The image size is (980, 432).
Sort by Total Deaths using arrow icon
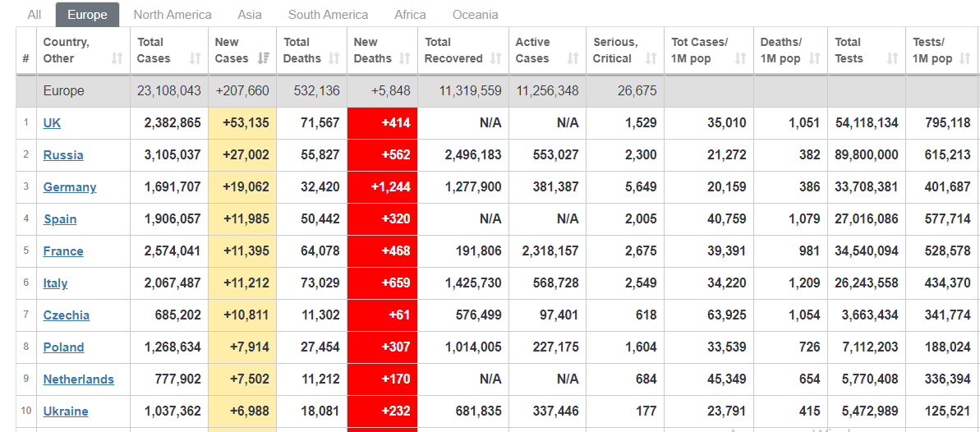pos(334,58)
